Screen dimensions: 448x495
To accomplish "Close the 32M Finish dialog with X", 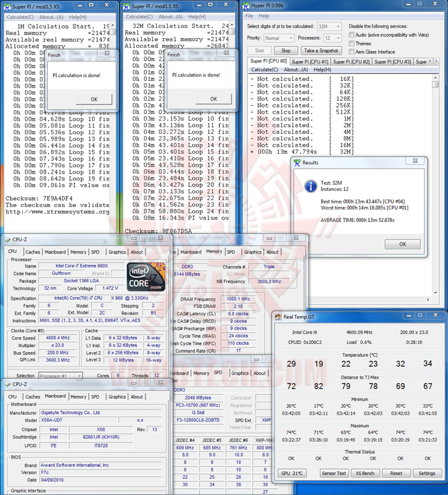I will click(x=226, y=53).
